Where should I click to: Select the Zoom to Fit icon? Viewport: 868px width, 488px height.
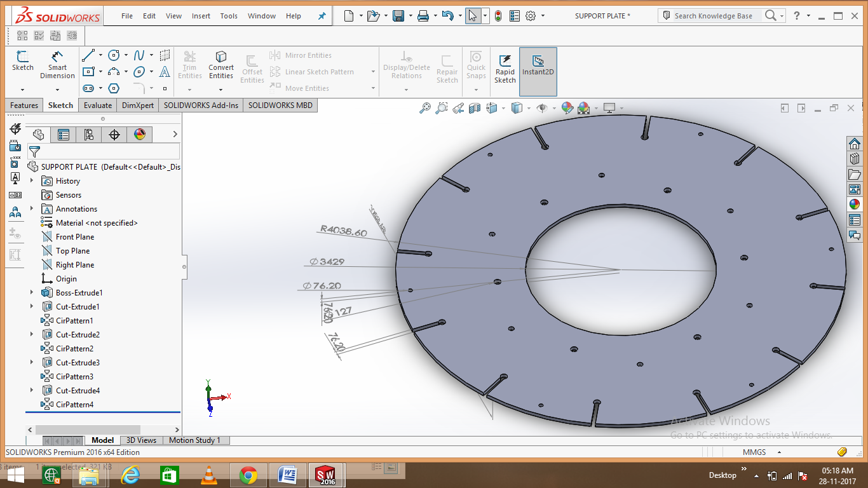click(x=426, y=108)
